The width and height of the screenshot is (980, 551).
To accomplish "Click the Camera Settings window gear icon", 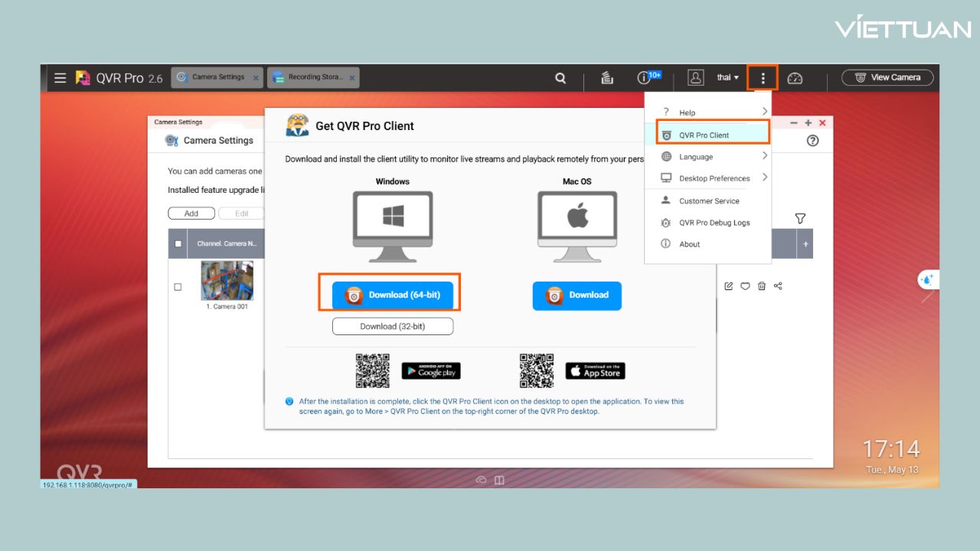I will 172,140.
